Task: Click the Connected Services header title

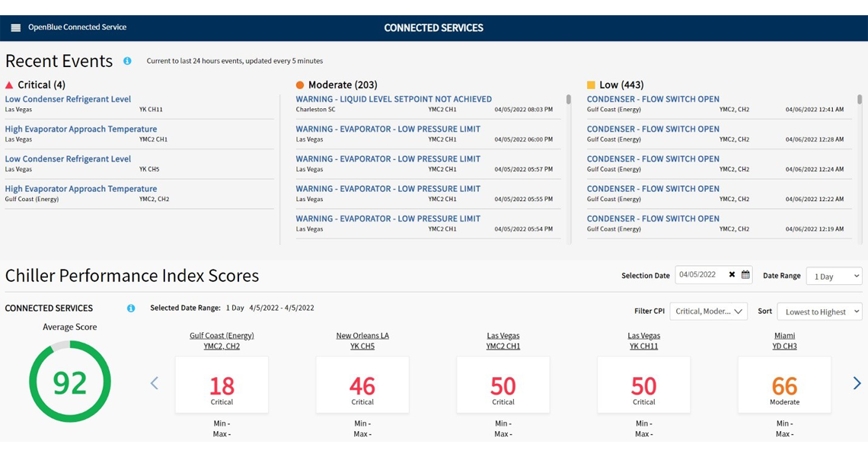Action: (432, 27)
